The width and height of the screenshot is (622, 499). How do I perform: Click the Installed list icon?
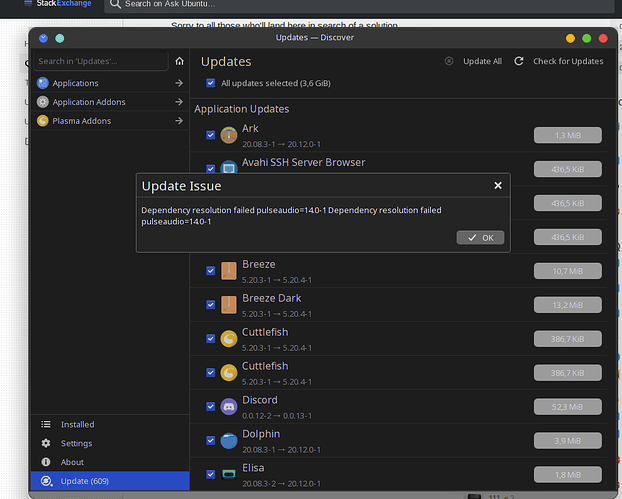click(46, 424)
